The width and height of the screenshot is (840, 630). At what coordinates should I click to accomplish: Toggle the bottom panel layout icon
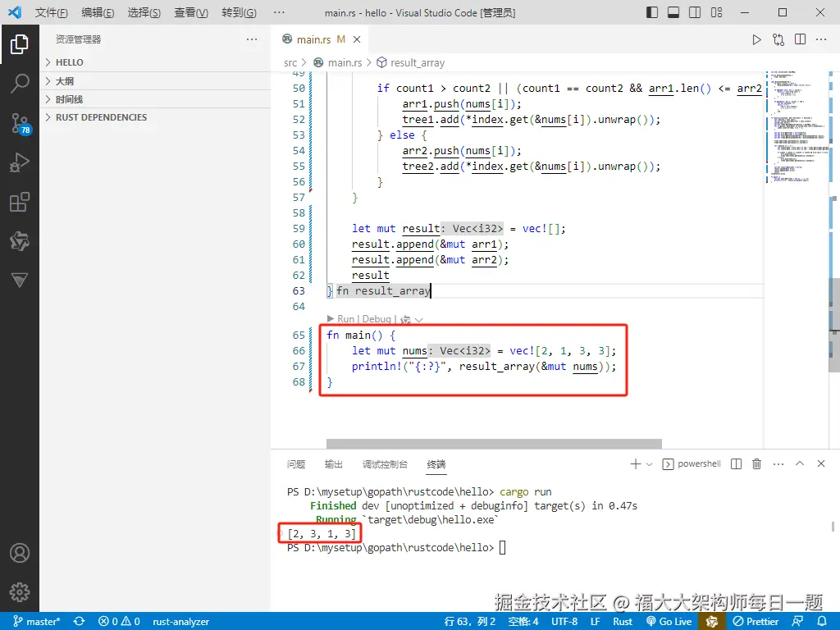click(x=673, y=12)
